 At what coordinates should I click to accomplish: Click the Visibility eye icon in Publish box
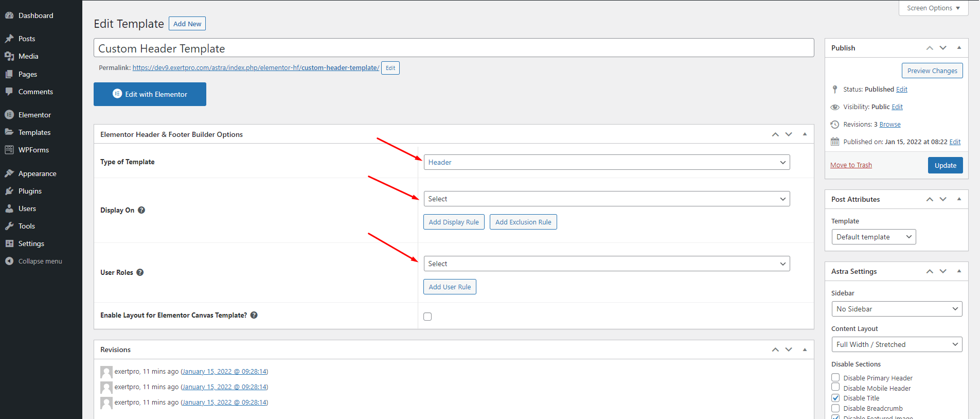(x=835, y=107)
